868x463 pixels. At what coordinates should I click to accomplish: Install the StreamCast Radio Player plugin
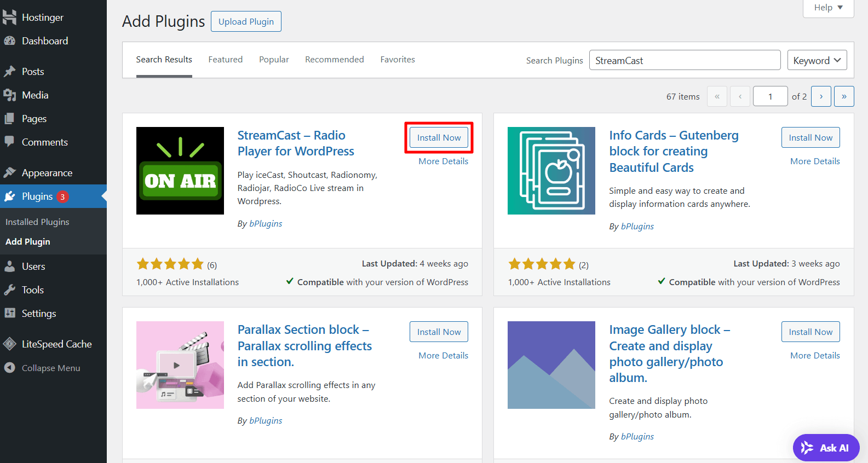439,137
